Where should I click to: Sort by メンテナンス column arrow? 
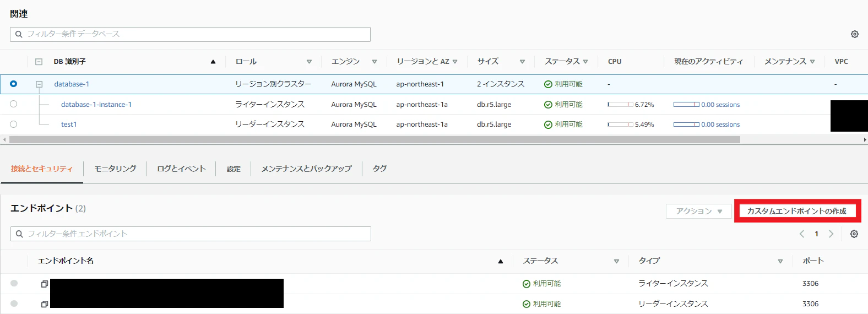pos(812,62)
